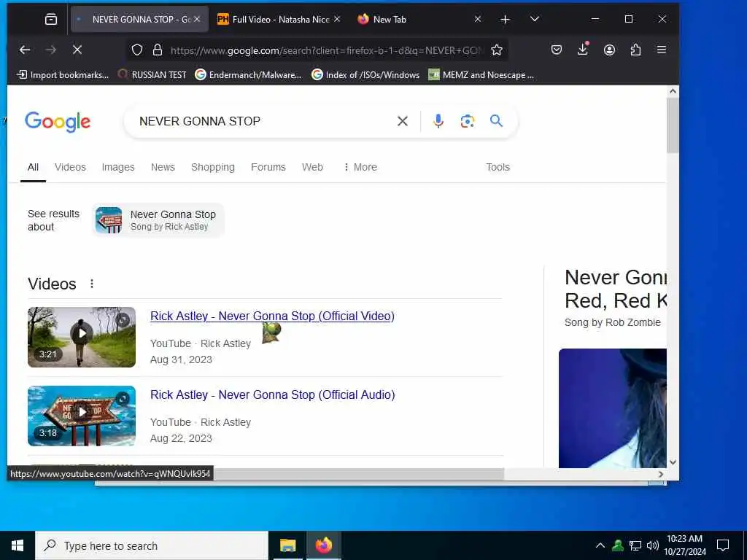
Task: Open the search Tools options
Action: (x=498, y=167)
